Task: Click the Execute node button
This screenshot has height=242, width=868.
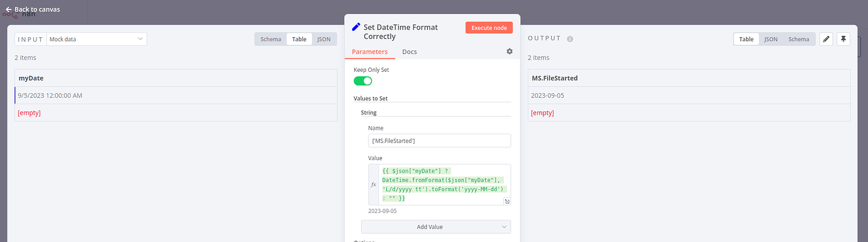Action: [489, 28]
